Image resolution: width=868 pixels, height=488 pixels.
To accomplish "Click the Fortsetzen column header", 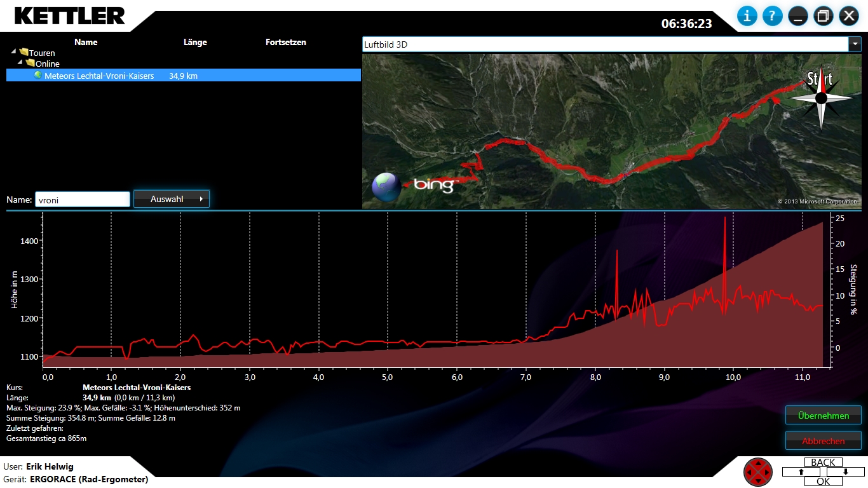I will point(285,43).
